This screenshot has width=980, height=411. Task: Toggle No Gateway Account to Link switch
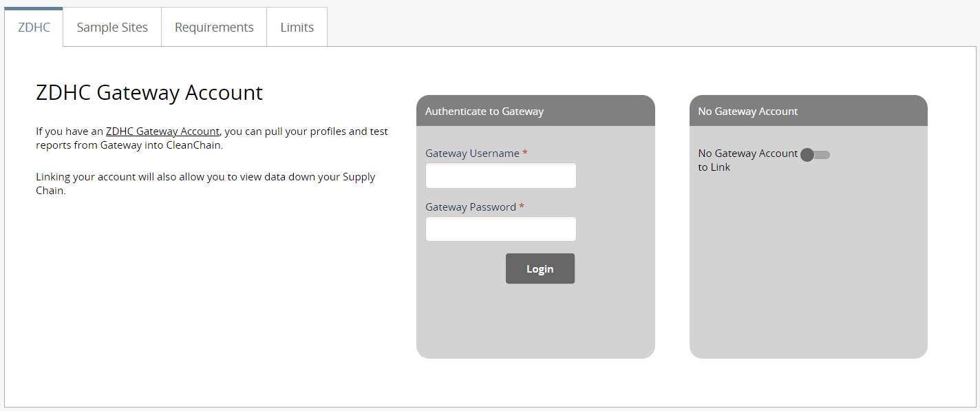(815, 155)
